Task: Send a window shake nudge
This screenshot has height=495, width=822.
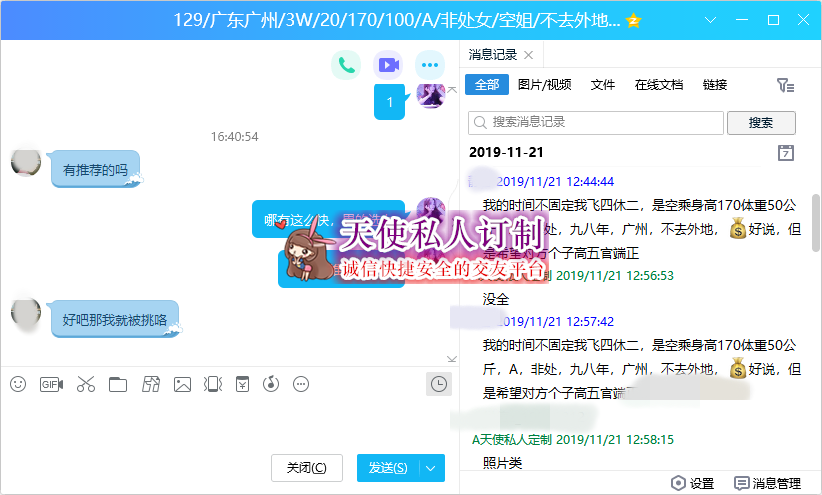Action: point(213,384)
